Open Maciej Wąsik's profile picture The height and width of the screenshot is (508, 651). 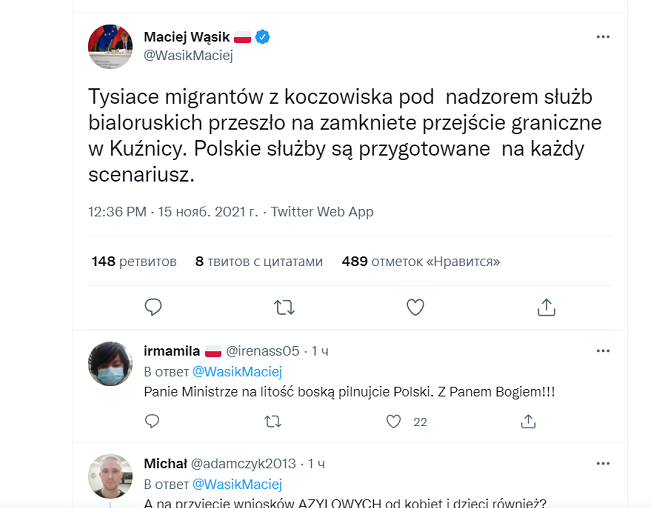110,46
